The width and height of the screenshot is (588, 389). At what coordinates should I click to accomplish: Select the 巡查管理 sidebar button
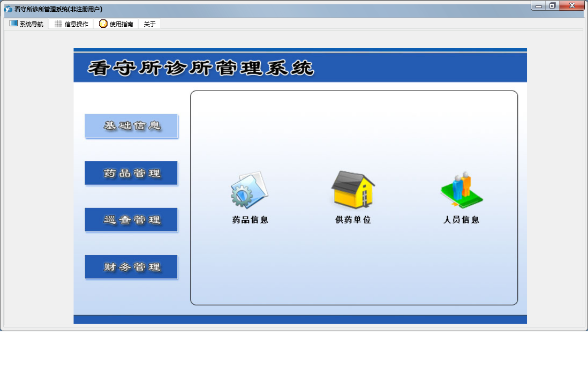click(131, 220)
